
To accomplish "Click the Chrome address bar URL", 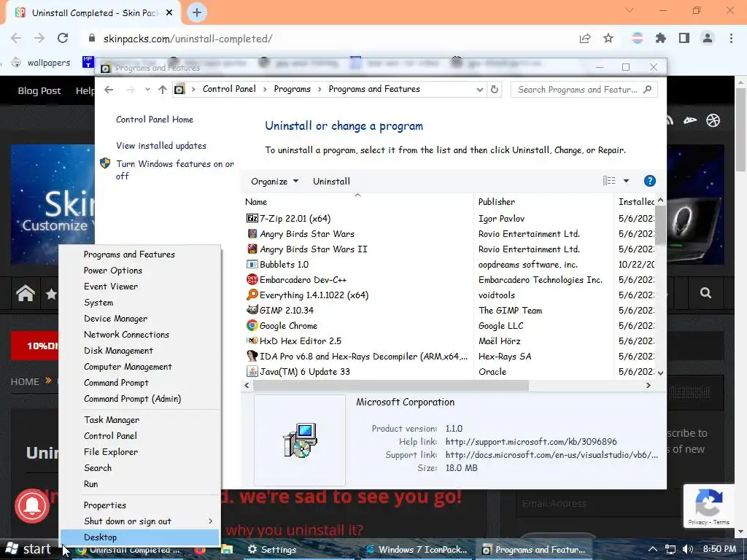I will (x=187, y=39).
